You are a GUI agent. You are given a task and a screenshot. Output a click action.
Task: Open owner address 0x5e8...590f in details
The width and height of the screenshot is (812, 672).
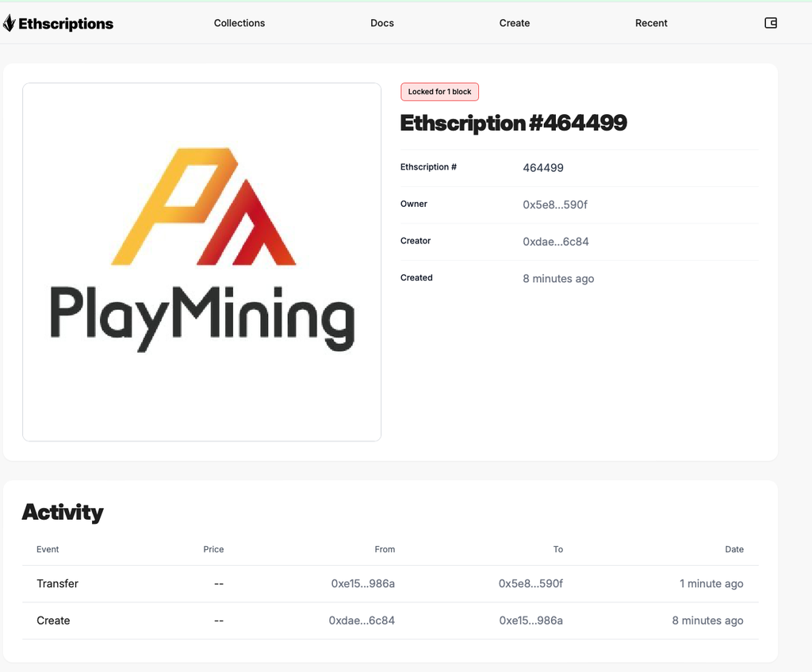554,205
